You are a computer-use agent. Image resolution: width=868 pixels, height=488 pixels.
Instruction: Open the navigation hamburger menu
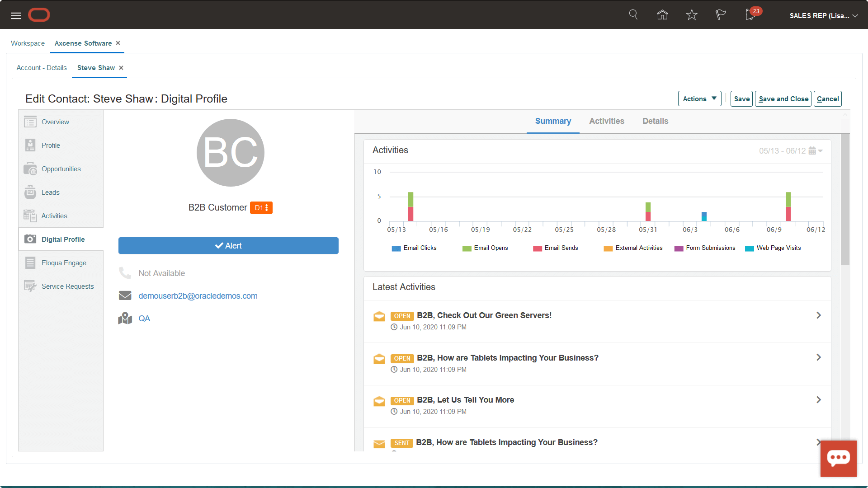pos(15,15)
